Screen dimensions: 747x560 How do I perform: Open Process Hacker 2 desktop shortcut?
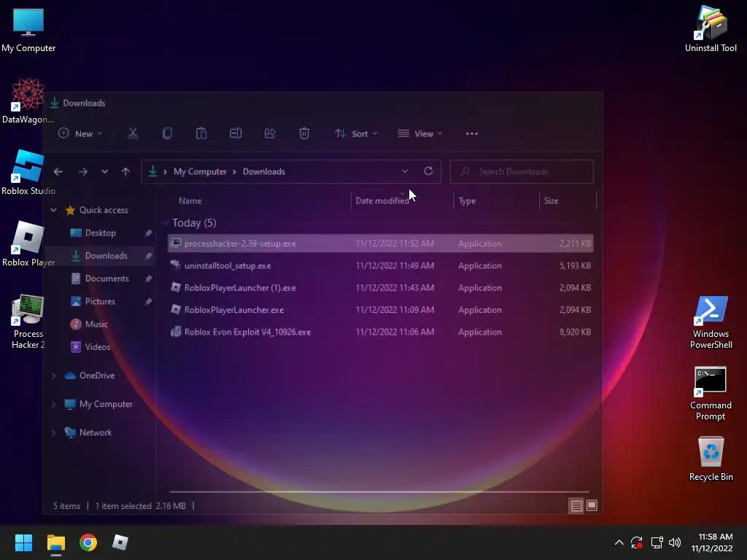(x=28, y=322)
